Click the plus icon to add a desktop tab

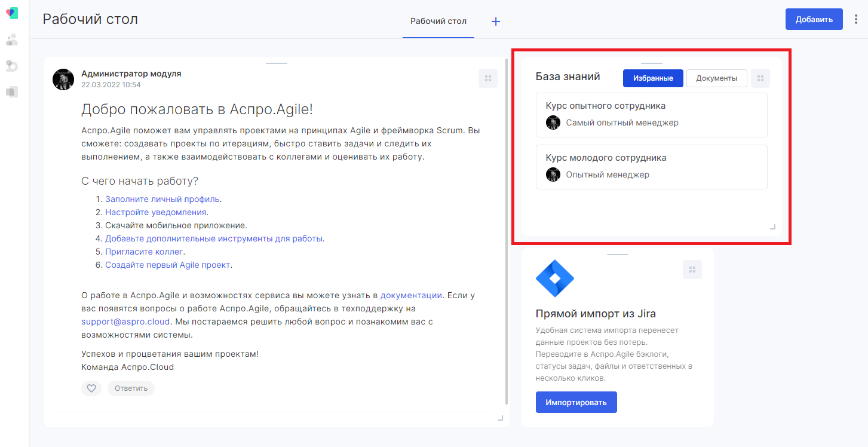pyautogui.click(x=496, y=22)
